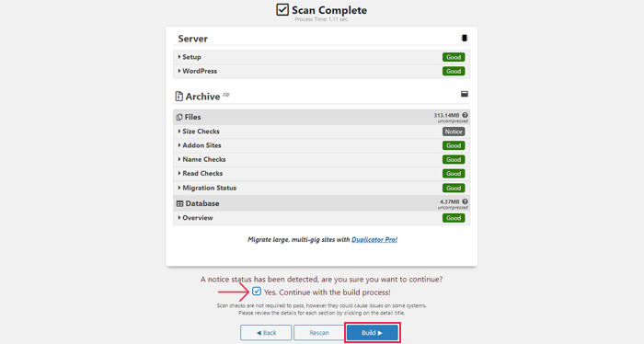Open the Duplicator Pro link
Screen dimensions: 644x344
pyautogui.click(x=374, y=239)
